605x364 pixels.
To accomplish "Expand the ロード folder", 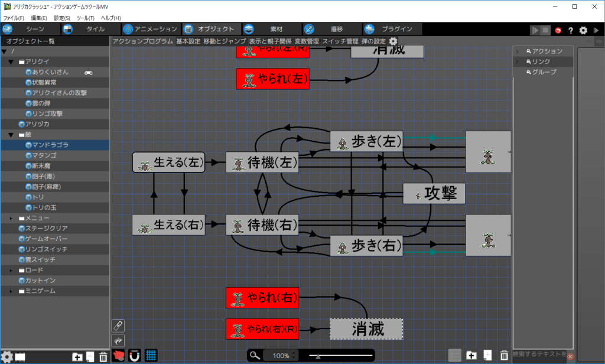I will coord(11,270).
